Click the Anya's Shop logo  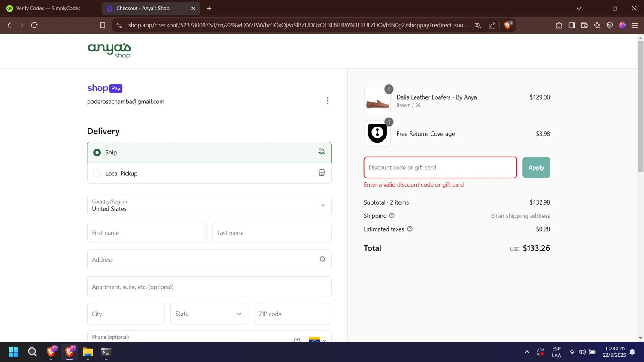(x=109, y=51)
